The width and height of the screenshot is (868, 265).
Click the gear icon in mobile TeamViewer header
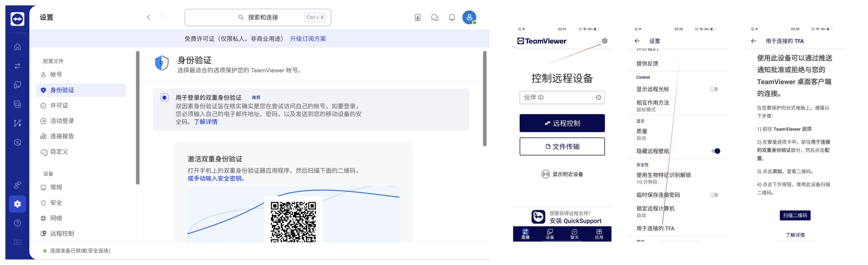click(x=605, y=41)
